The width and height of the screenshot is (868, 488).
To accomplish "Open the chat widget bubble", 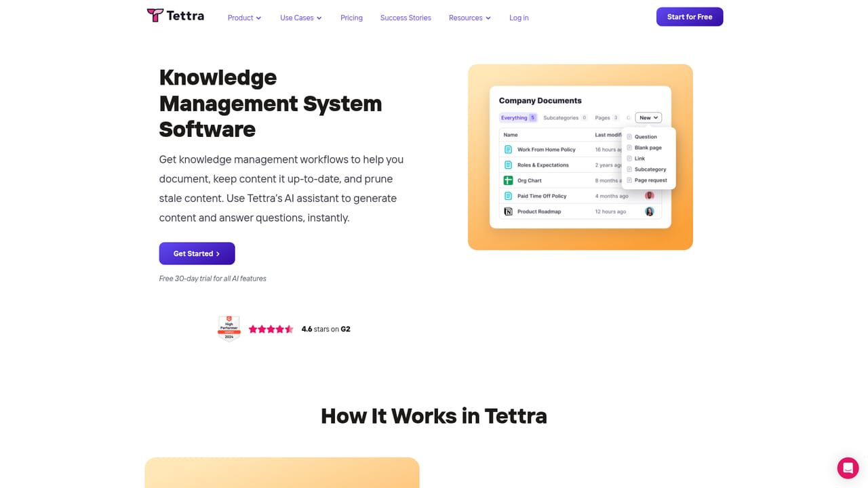I will point(848,468).
